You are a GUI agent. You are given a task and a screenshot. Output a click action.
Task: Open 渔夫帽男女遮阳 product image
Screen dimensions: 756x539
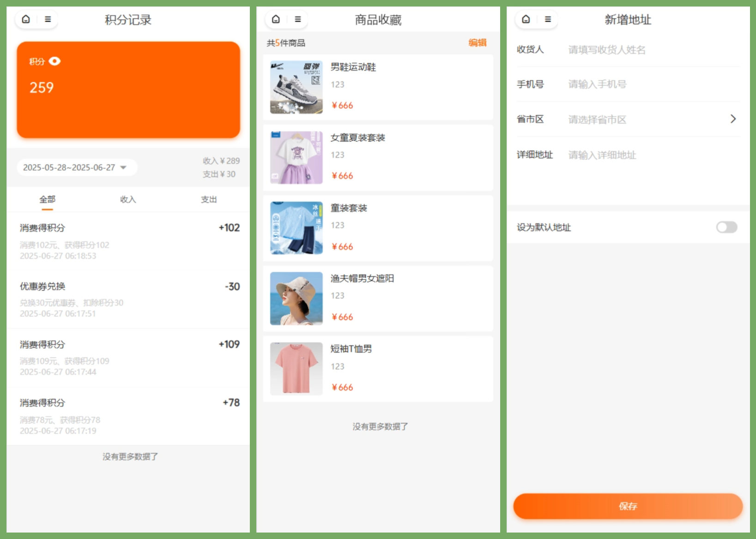pyautogui.click(x=296, y=299)
